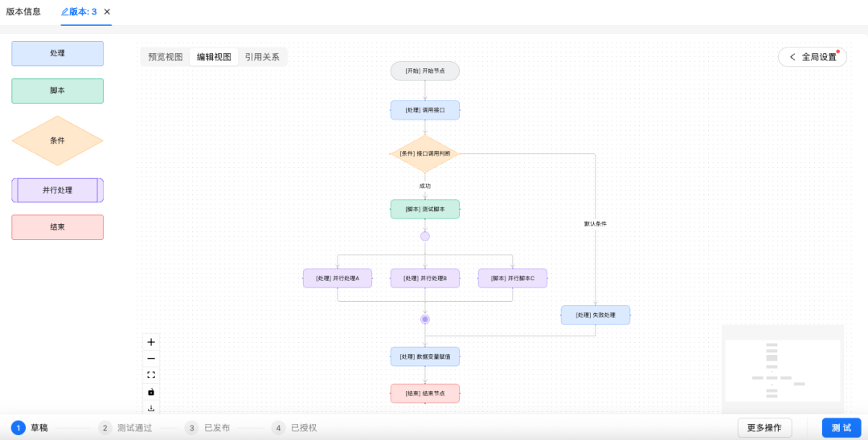The height and width of the screenshot is (440, 868).
Task: Switch to 引用关系 view
Action: pos(262,57)
